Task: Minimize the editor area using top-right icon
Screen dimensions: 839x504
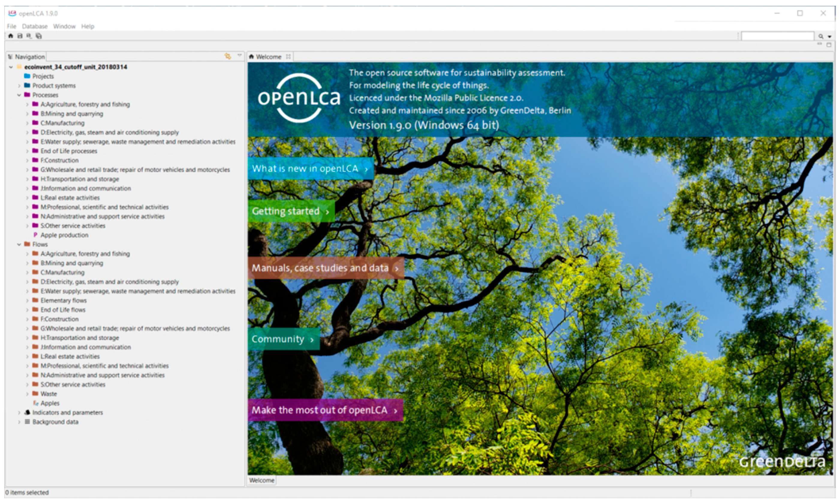Action: point(819,44)
